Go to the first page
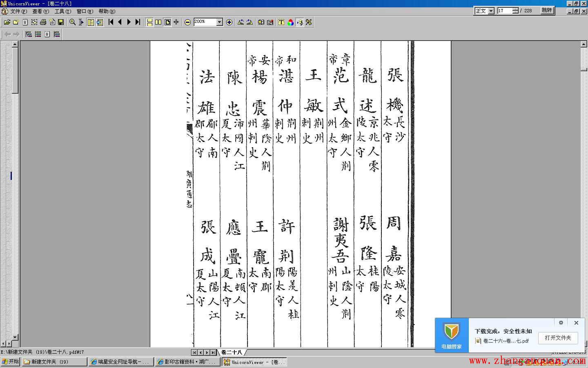The width and height of the screenshot is (588, 368). [111, 22]
